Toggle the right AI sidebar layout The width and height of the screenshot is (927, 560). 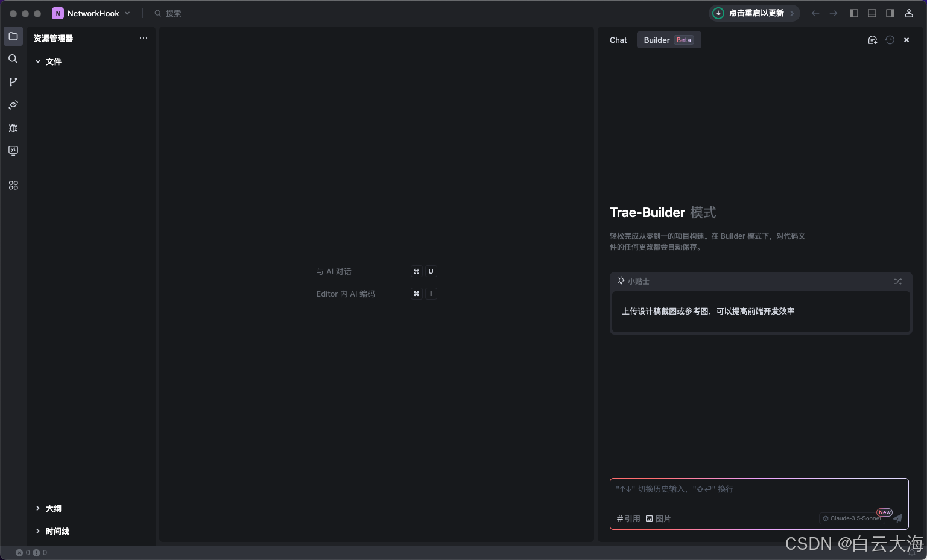pos(890,13)
